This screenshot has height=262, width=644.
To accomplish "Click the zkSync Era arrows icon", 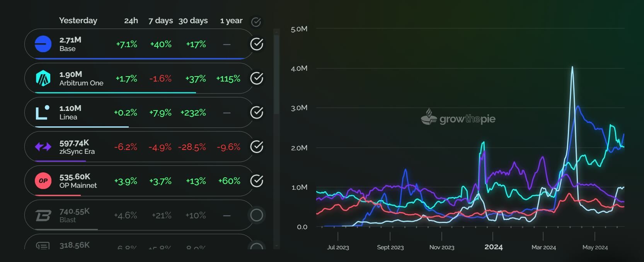I will [x=43, y=147].
